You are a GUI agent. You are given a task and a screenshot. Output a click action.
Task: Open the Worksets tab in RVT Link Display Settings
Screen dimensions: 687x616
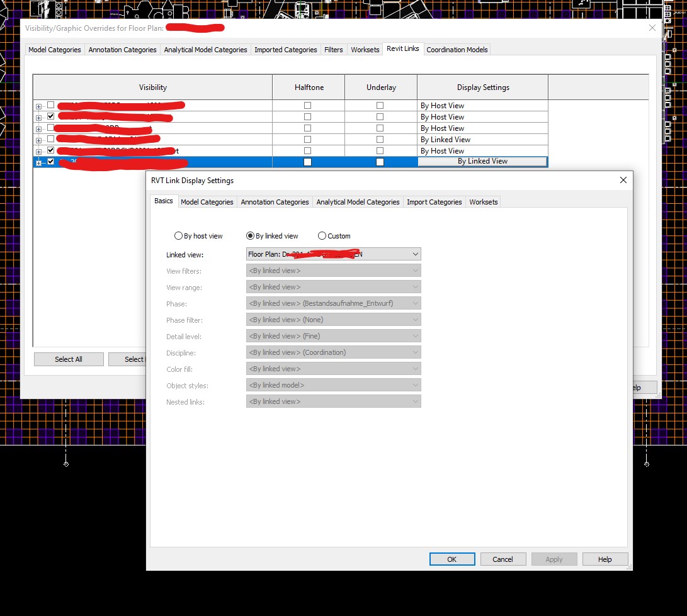pos(483,202)
